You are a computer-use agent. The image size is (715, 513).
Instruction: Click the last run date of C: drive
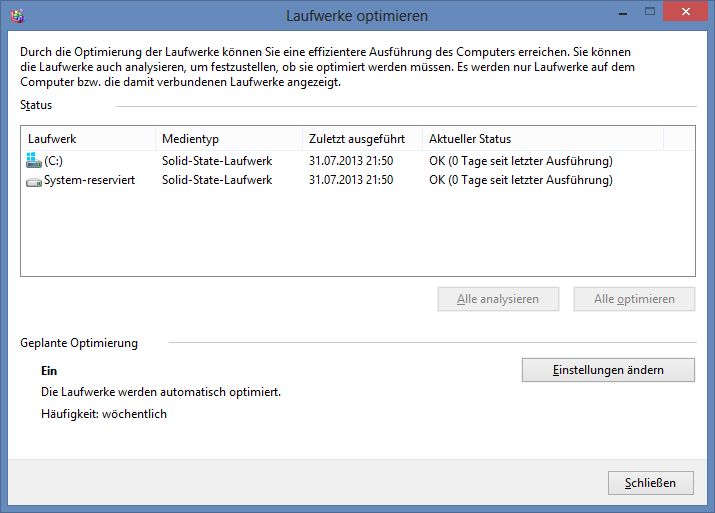coord(351,161)
